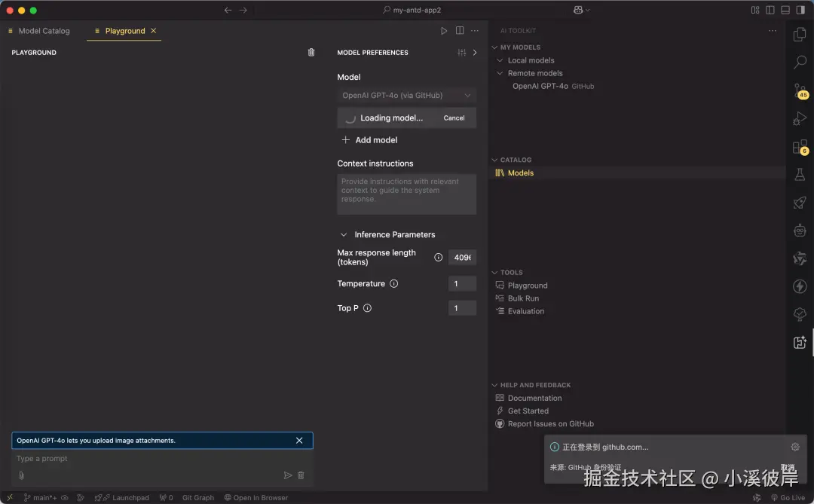Viewport: 814px width, 504px height.
Task: Open Source Control with 45 badge
Action: [x=800, y=91]
